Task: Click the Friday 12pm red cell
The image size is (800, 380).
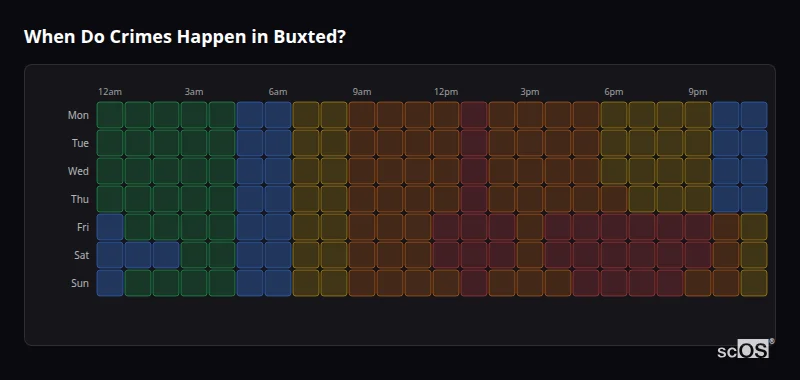Action: (446, 227)
